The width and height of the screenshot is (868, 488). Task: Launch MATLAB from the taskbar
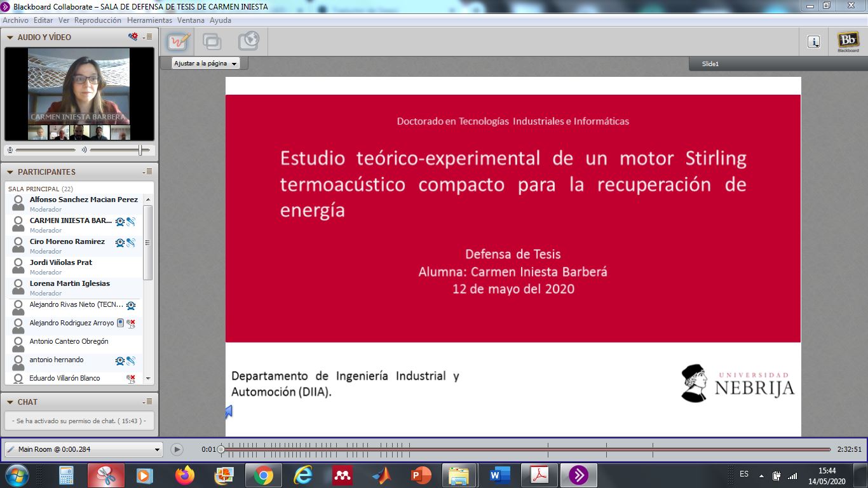tap(382, 475)
